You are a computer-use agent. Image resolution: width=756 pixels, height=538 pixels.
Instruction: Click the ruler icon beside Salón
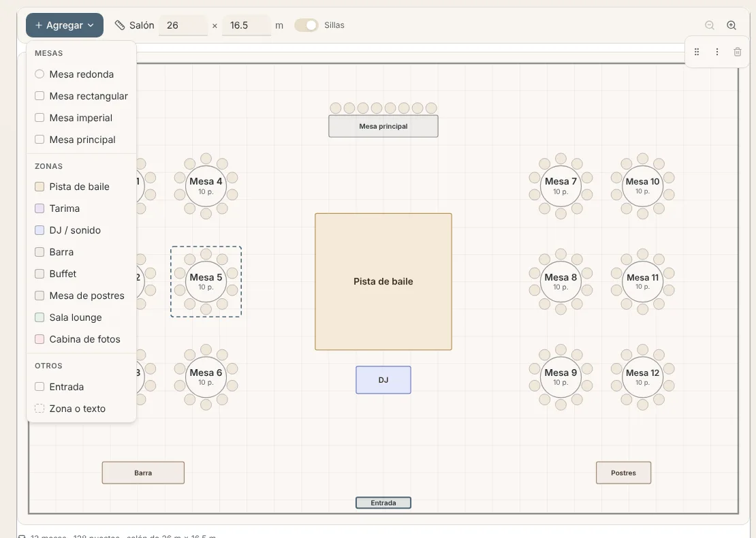pos(120,25)
